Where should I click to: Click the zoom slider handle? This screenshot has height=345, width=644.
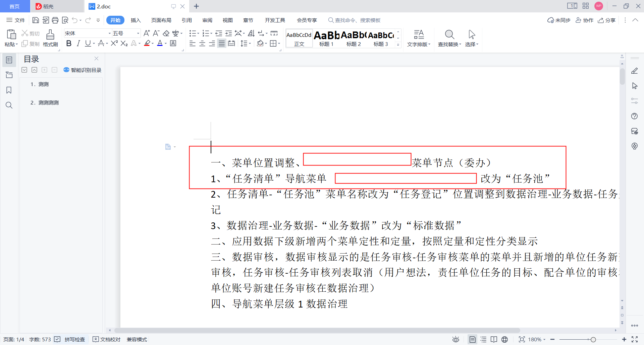tap(593, 339)
